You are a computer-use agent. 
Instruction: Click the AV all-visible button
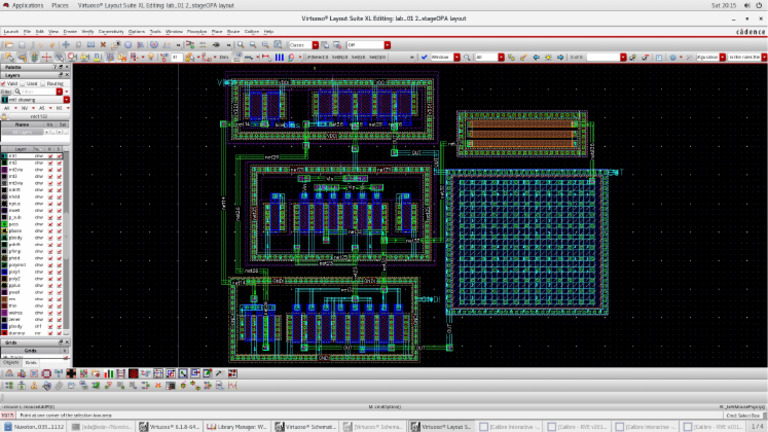coord(9,107)
